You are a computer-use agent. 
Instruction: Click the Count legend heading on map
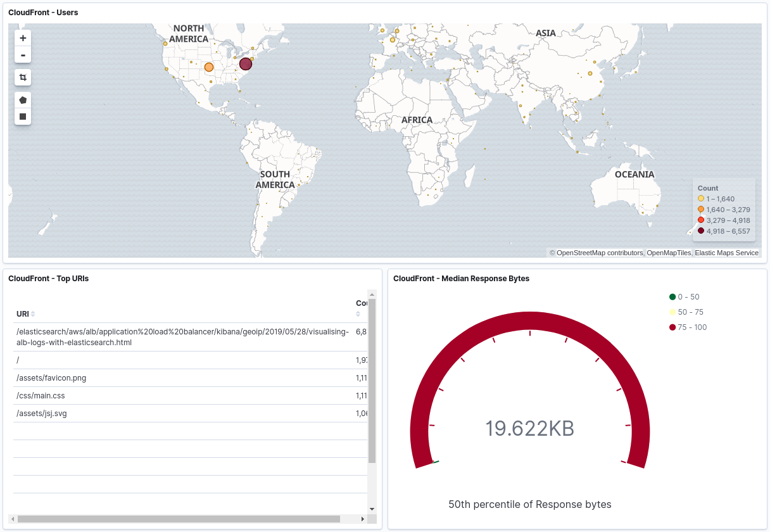coord(708,188)
